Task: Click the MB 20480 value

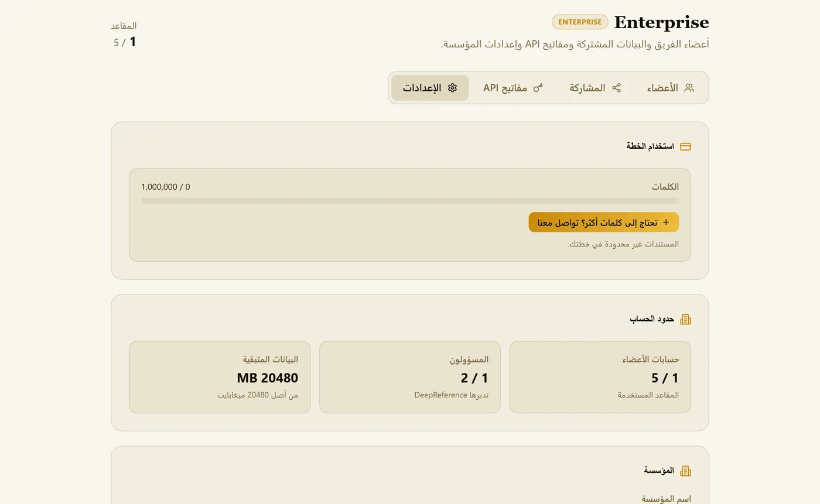Action: click(x=268, y=378)
